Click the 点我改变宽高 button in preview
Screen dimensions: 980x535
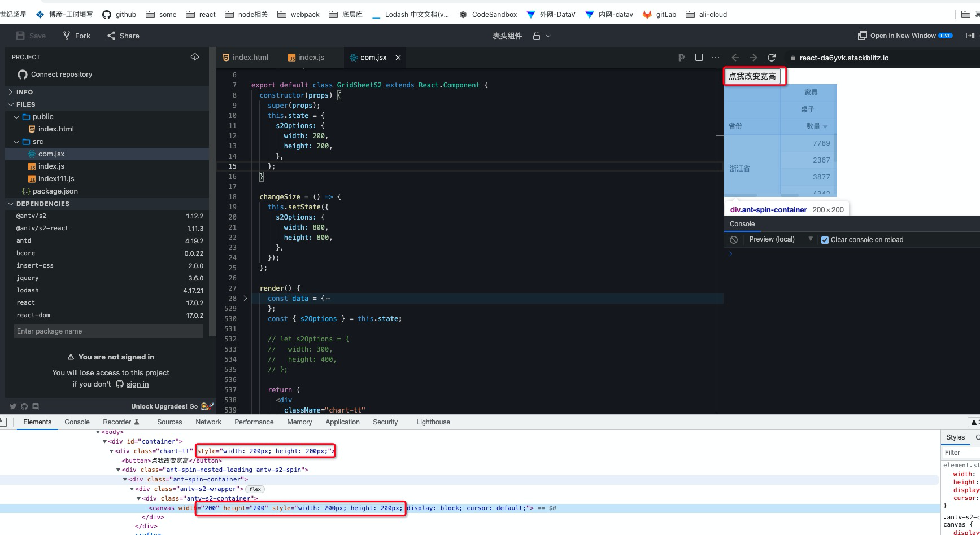tap(754, 75)
